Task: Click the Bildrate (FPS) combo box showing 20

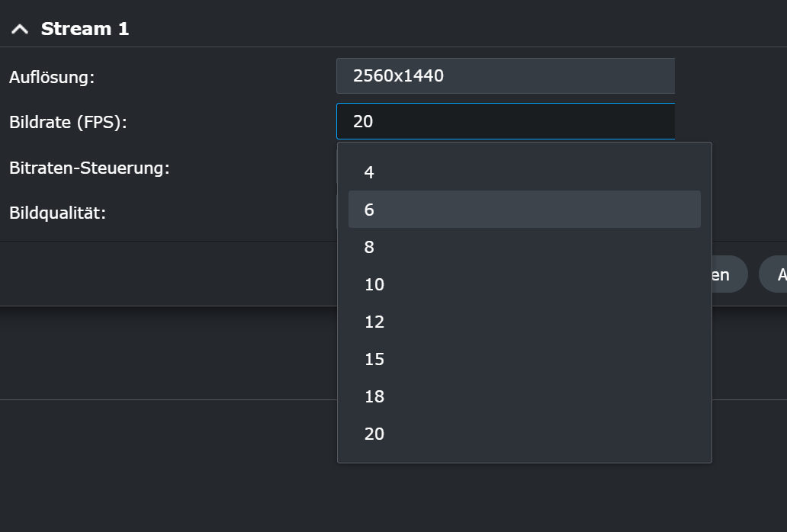Action: pos(506,121)
